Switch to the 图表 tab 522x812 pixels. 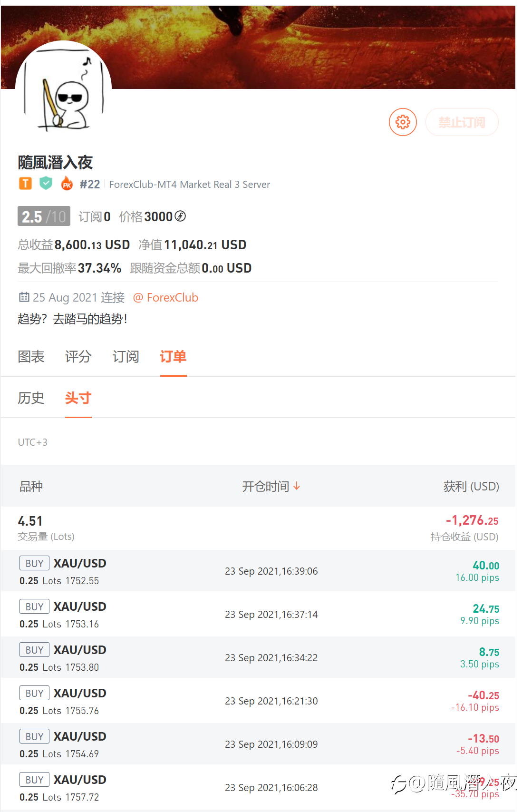(31, 357)
